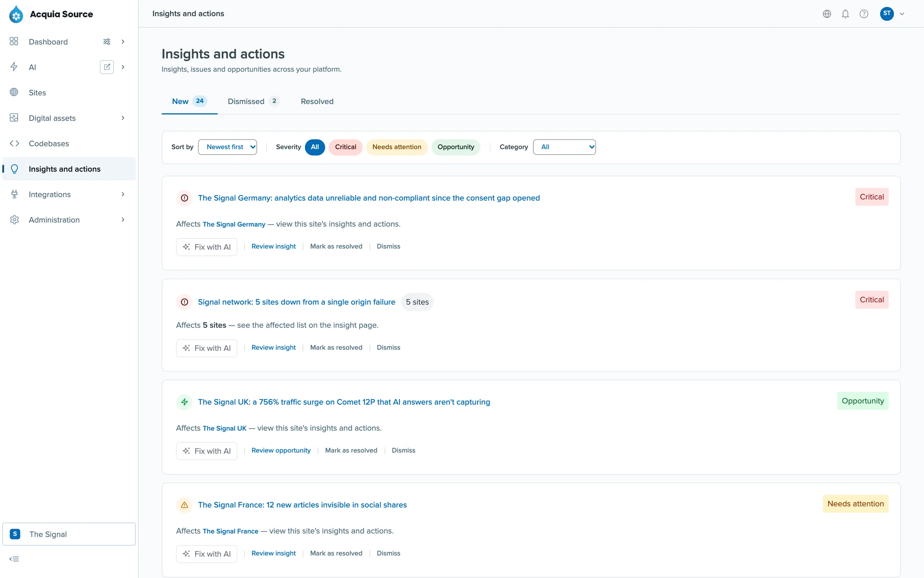Switch to the Resolved tab
The image size is (924, 578).
317,101
